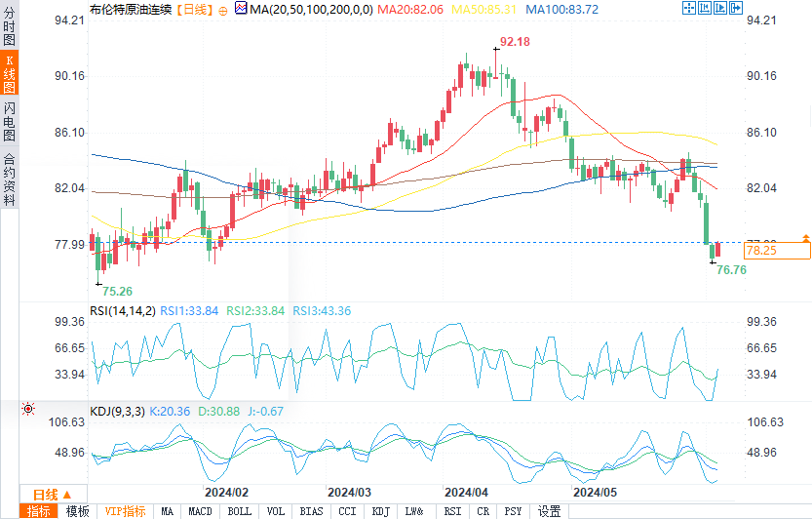Image resolution: width=812 pixels, height=519 pixels.
Task: Click the K:20.36 value
Action: click(x=170, y=411)
